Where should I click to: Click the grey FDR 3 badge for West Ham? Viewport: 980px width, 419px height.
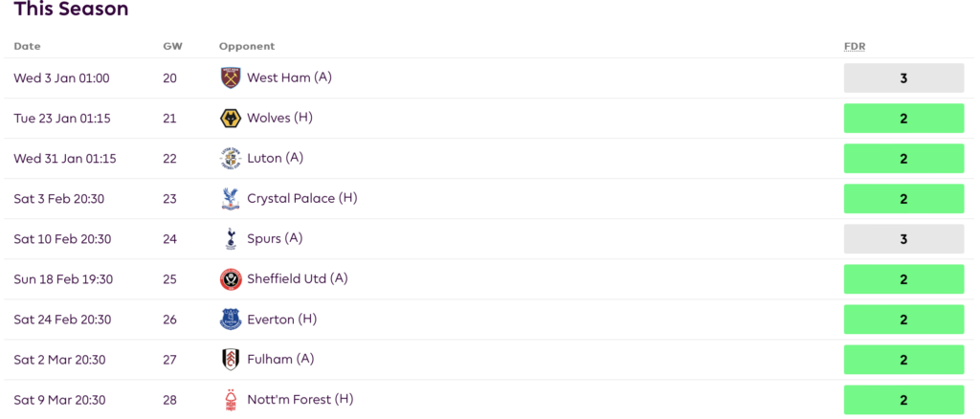(x=903, y=78)
